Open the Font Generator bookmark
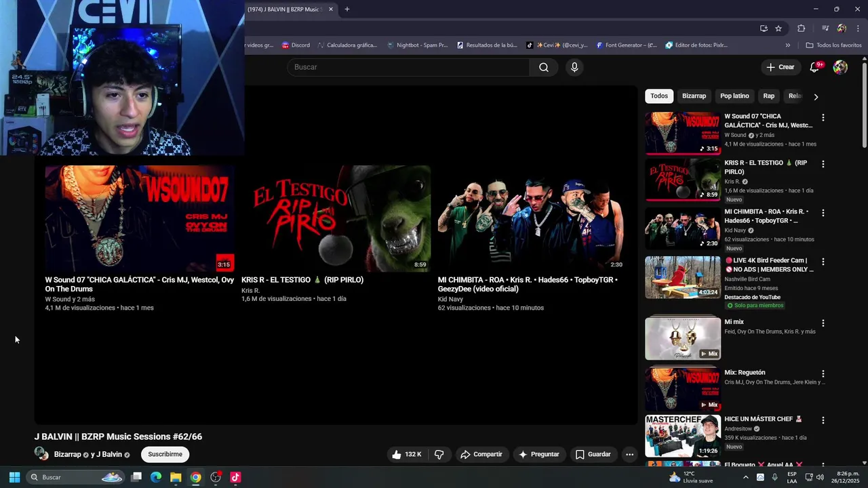The image size is (868, 488). click(627, 45)
